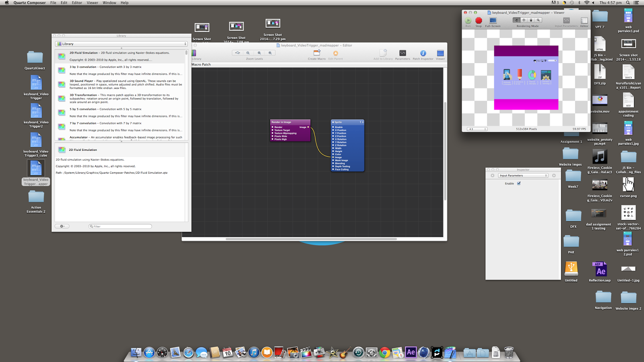Switch the Viewer to Full-Screen
644x362 pixels.
[493, 20]
